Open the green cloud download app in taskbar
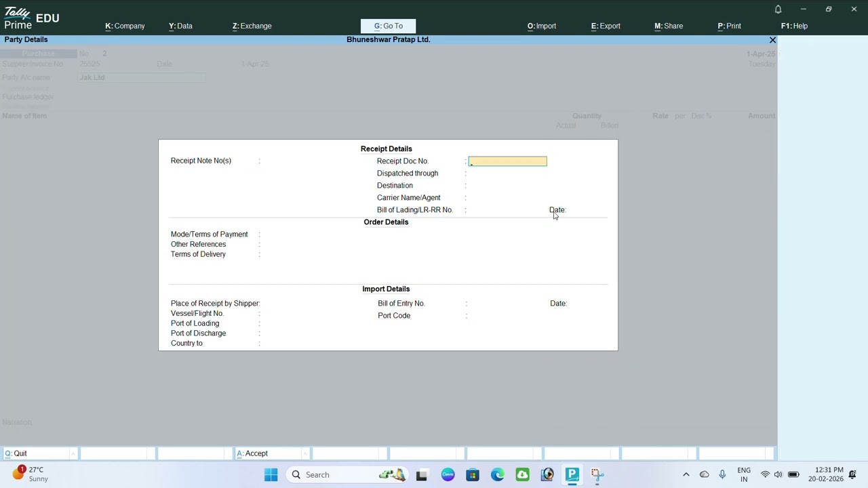 click(x=522, y=474)
